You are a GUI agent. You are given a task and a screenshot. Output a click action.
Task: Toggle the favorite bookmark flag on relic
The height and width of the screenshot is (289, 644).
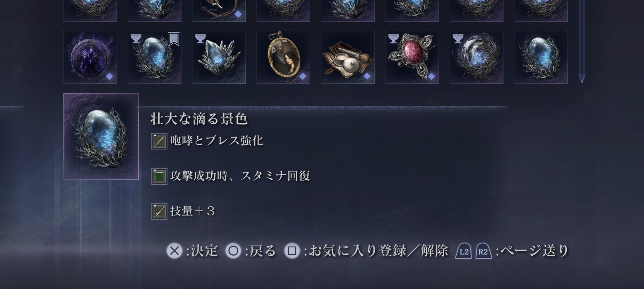point(174,39)
